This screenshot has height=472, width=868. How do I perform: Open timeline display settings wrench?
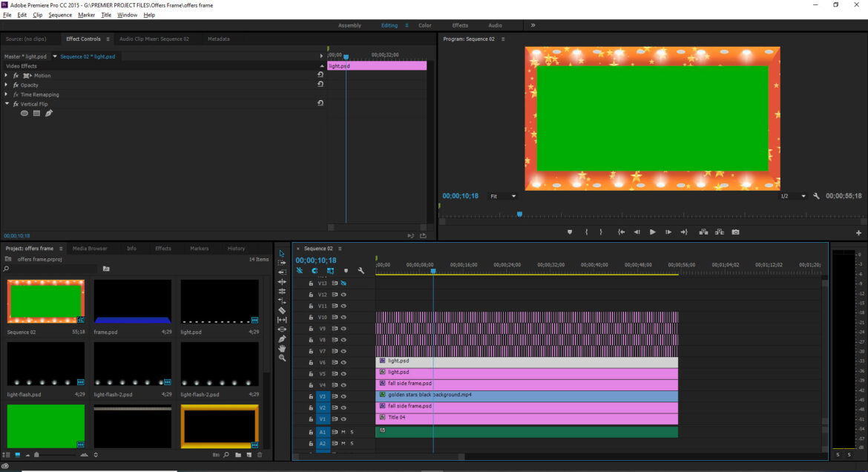click(x=361, y=271)
